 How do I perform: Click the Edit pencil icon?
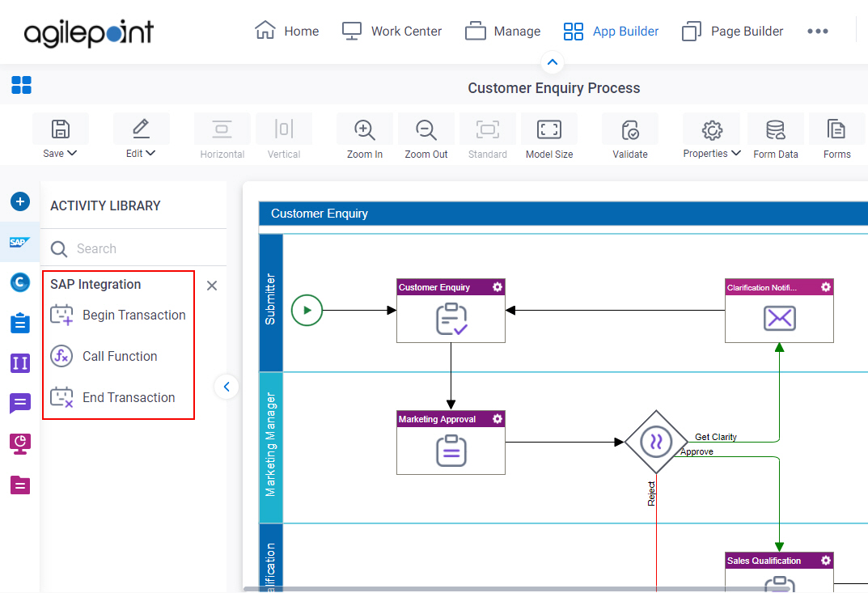(x=141, y=129)
